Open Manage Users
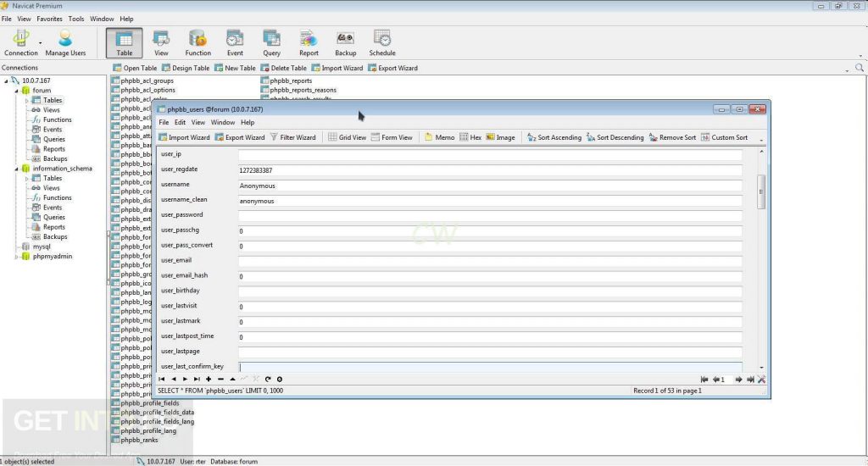Screen dimensions: 868x466 coord(65,42)
